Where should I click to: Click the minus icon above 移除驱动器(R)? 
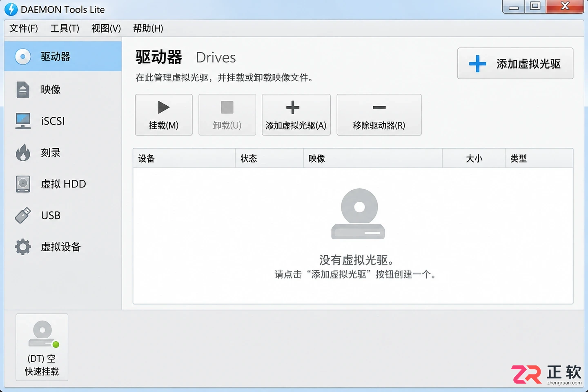379,107
